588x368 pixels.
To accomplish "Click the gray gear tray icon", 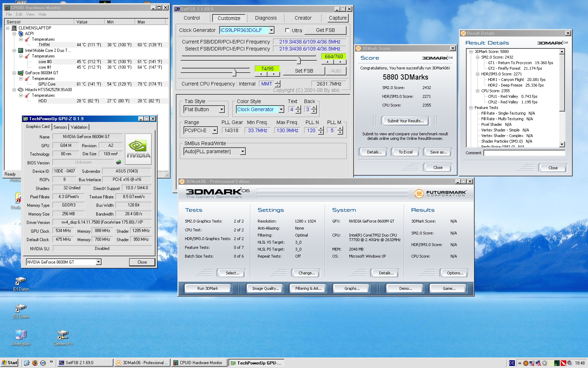I will point(545,363).
